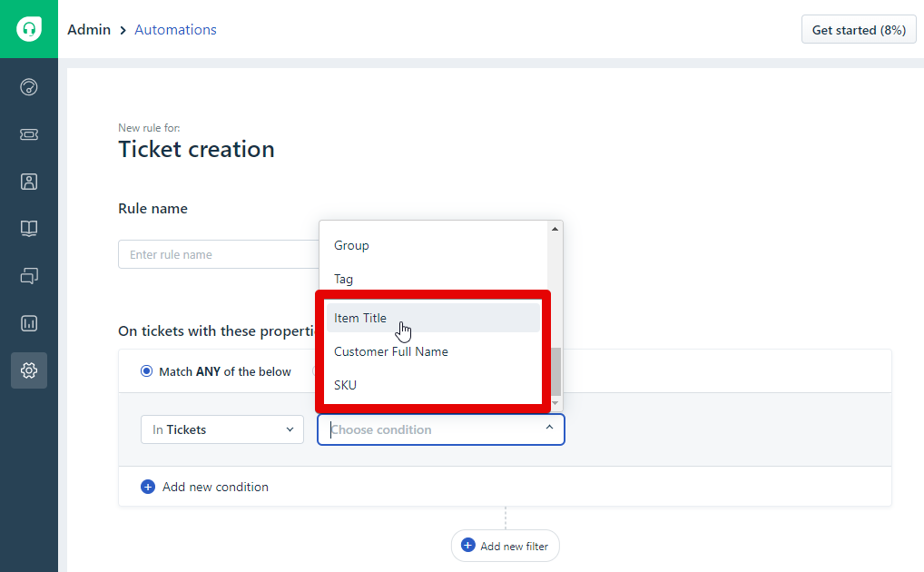924x572 pixels.
Task: Click the plus icon in Add new filter
Action: coord(467,546)
